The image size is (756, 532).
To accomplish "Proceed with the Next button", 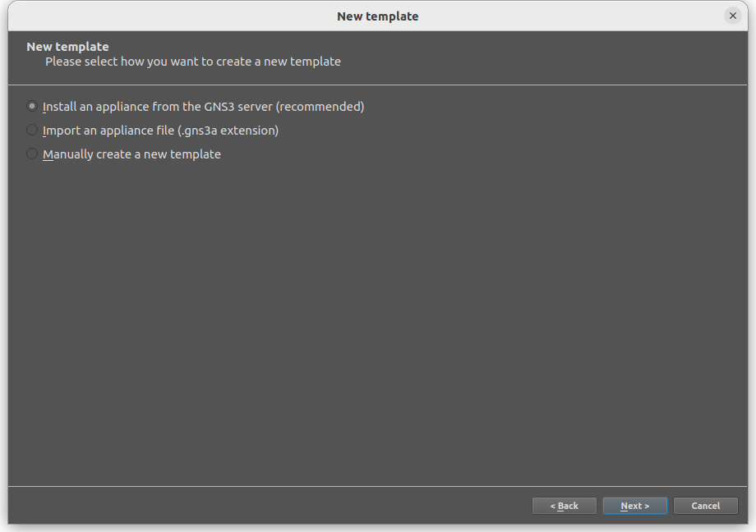I will 635,506.
